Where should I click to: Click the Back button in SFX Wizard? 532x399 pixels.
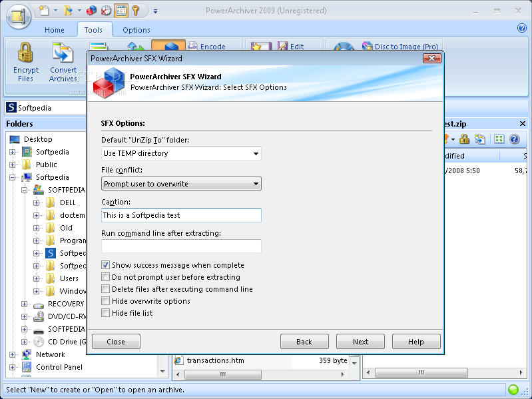(304, 341)
